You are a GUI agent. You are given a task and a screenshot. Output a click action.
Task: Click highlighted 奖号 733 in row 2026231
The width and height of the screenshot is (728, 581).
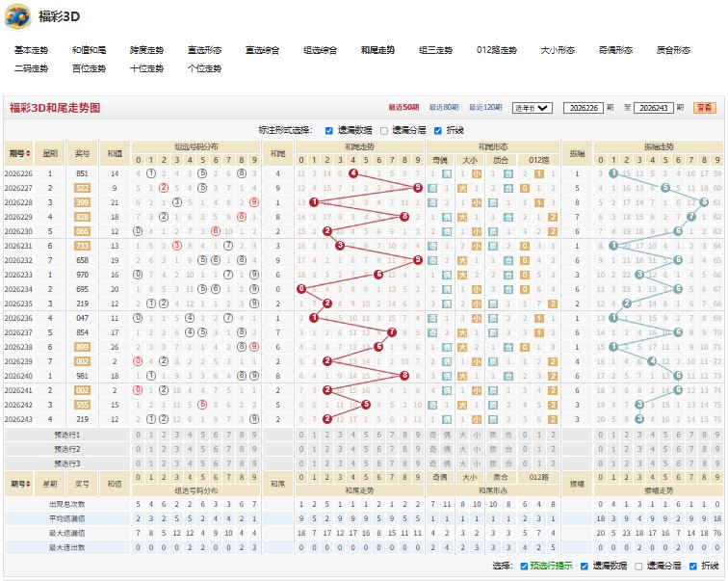click(82, 246)
